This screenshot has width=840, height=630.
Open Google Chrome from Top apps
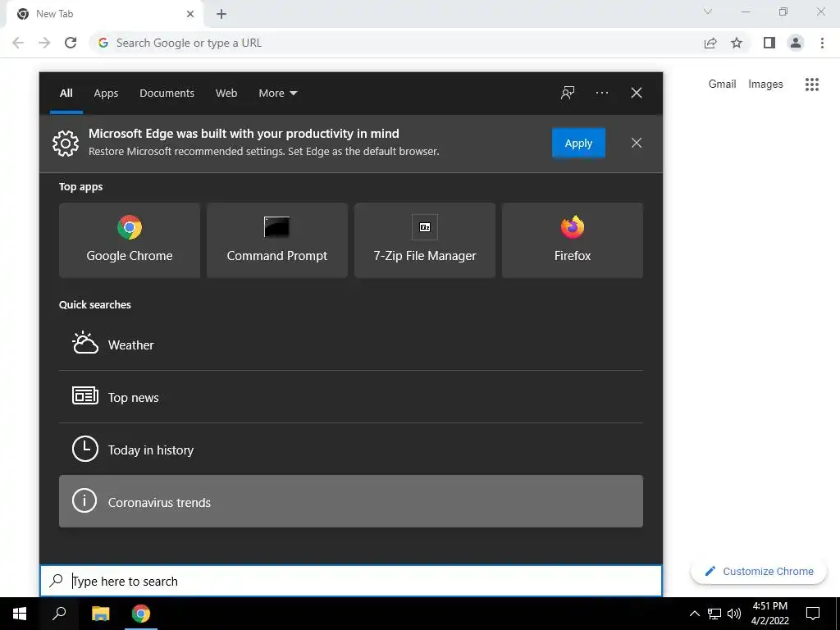pyautogui.click(x=129, y=240)
